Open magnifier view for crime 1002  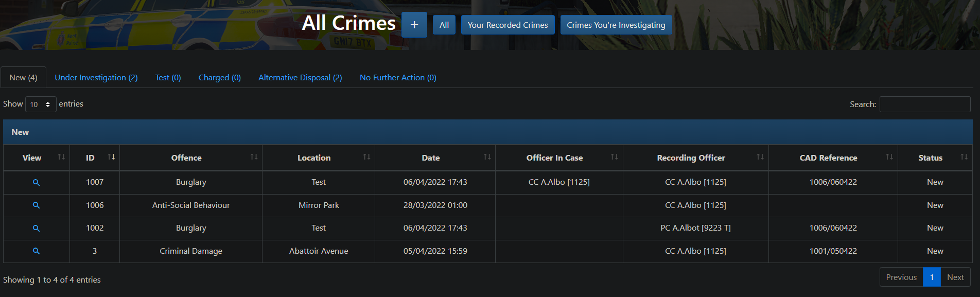[x=36, y=229]
